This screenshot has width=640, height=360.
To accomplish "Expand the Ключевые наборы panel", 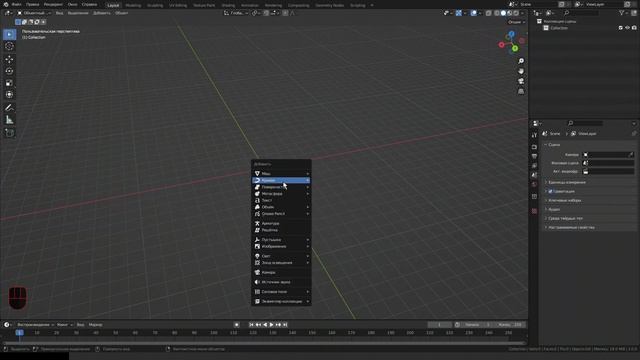I will click(x=564, y=200).
